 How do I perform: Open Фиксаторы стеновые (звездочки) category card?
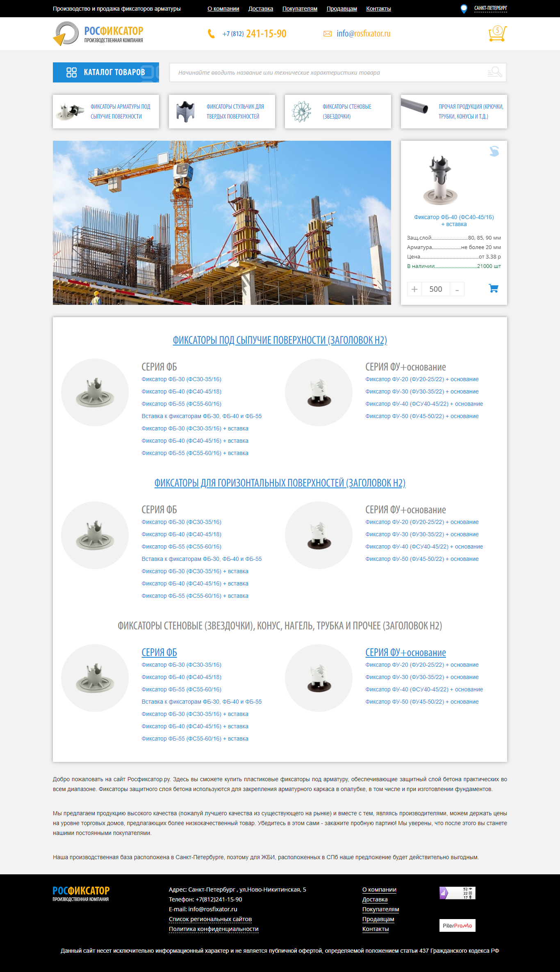pos(338,112)
